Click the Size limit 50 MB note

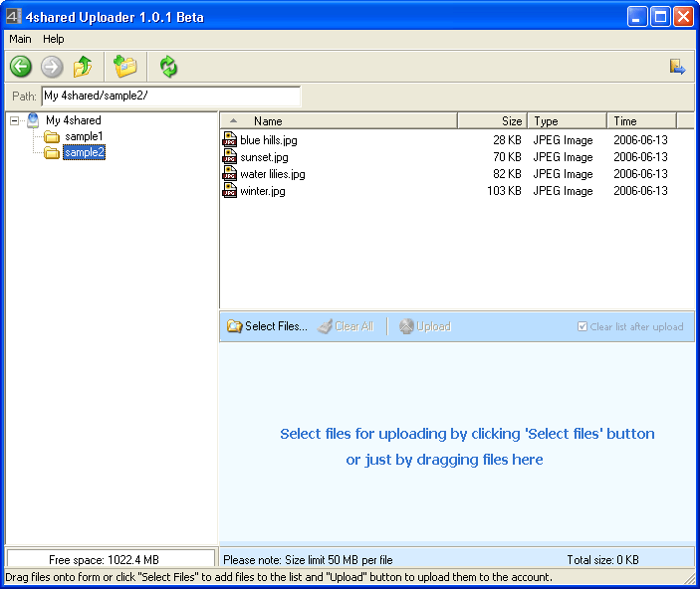point(308,559)
